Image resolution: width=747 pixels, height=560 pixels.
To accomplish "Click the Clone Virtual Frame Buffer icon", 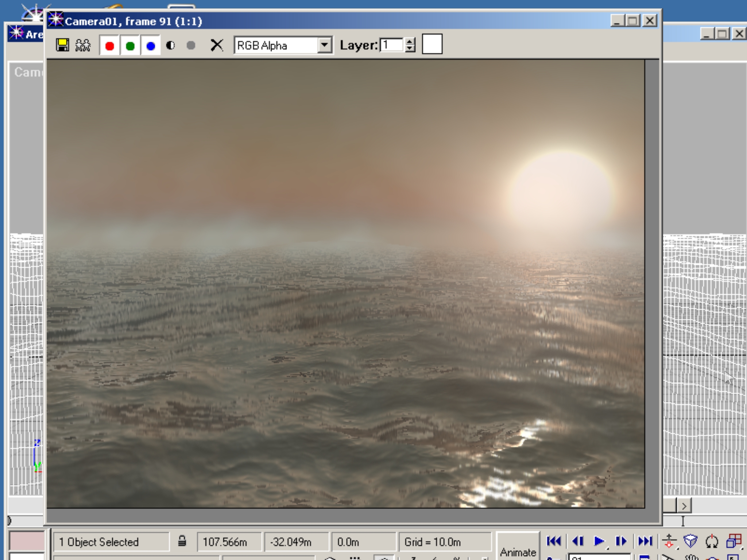I will point(83,45).
